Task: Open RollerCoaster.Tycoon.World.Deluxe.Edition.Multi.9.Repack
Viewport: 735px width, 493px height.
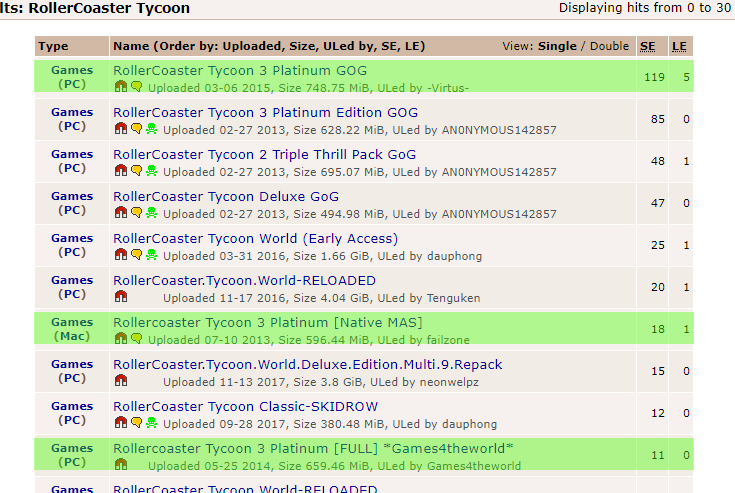Action: click(x=308, y=365)
